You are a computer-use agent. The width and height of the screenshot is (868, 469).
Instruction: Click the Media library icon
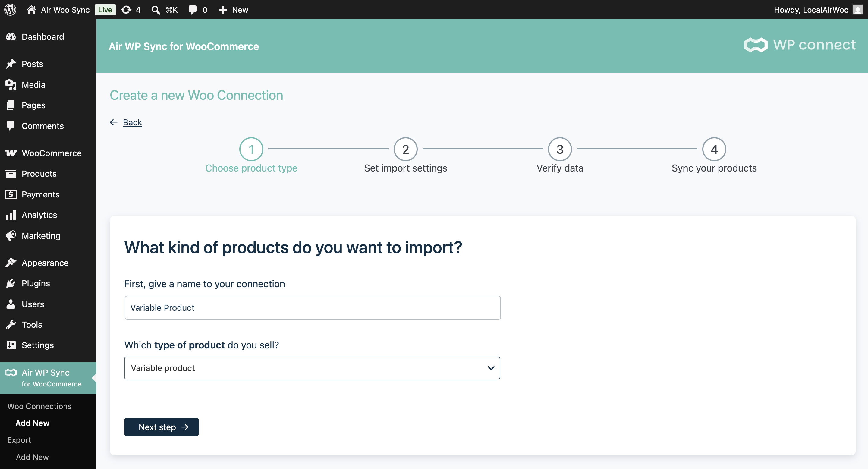(11, 85)
